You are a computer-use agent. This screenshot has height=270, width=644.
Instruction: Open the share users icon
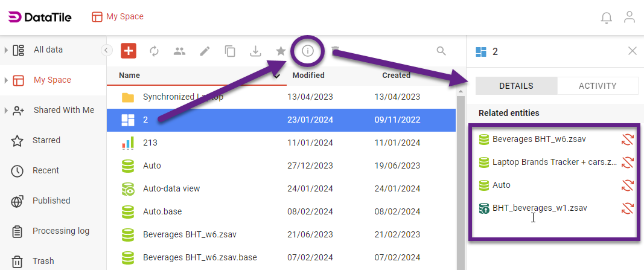pyautogui.click(x=179, y=51)
